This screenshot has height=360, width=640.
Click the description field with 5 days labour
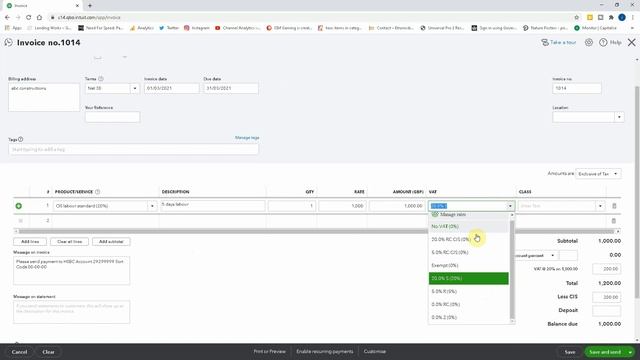[213, 206]
